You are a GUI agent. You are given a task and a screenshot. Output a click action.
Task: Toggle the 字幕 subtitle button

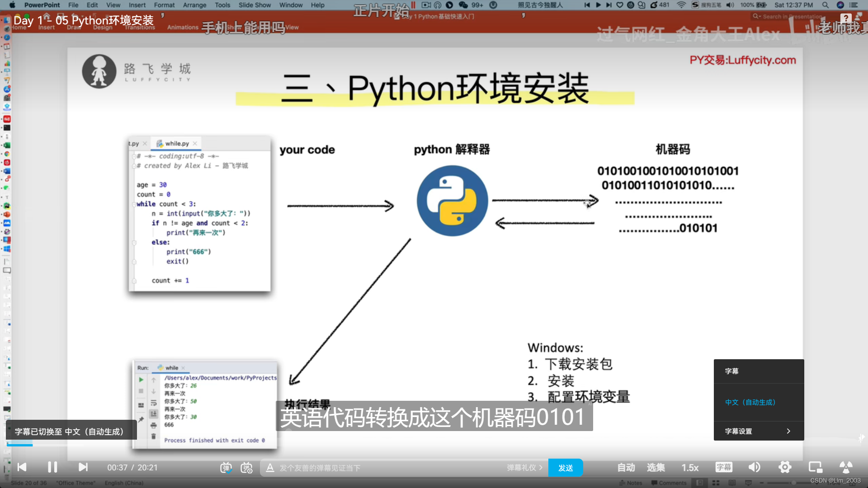tap(723, 467)
